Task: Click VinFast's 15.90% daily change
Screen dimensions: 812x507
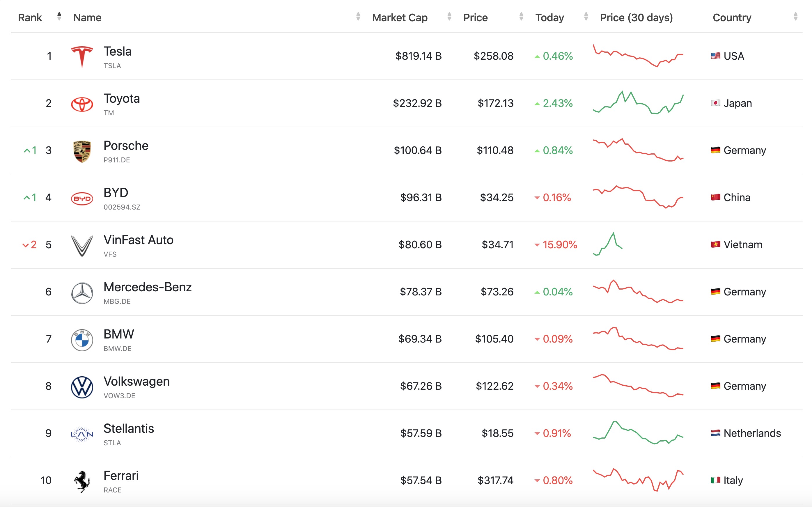Action: (556, 244)
